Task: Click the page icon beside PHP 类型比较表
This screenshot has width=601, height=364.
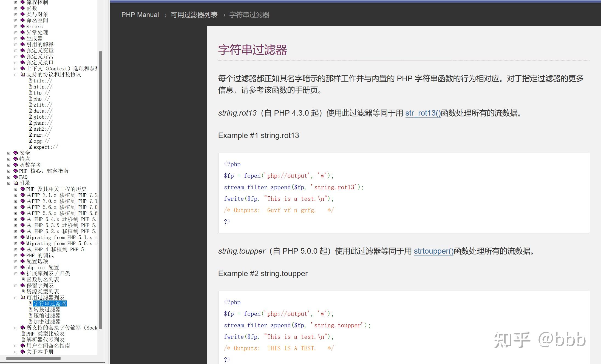Action: click(23, 334)
